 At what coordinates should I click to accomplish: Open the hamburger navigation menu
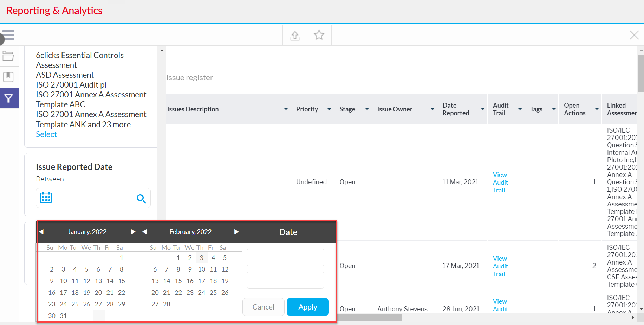point(8,36)
